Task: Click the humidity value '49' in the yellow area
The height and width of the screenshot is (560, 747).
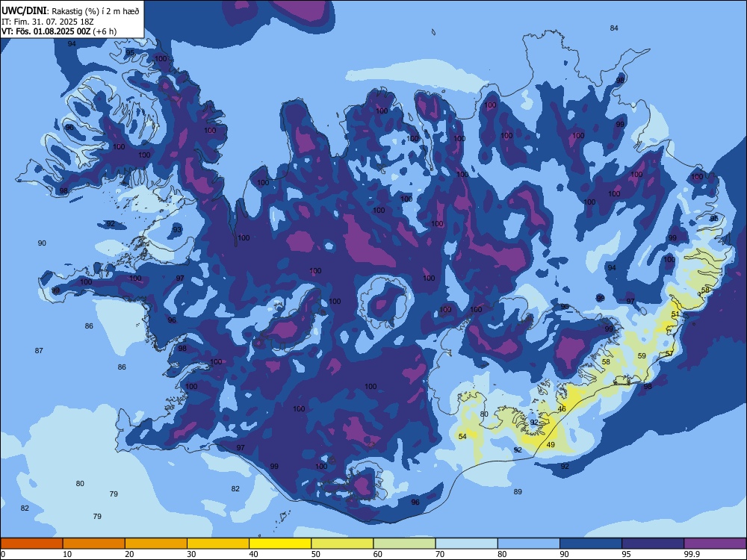Action: (x=551, y=445)
